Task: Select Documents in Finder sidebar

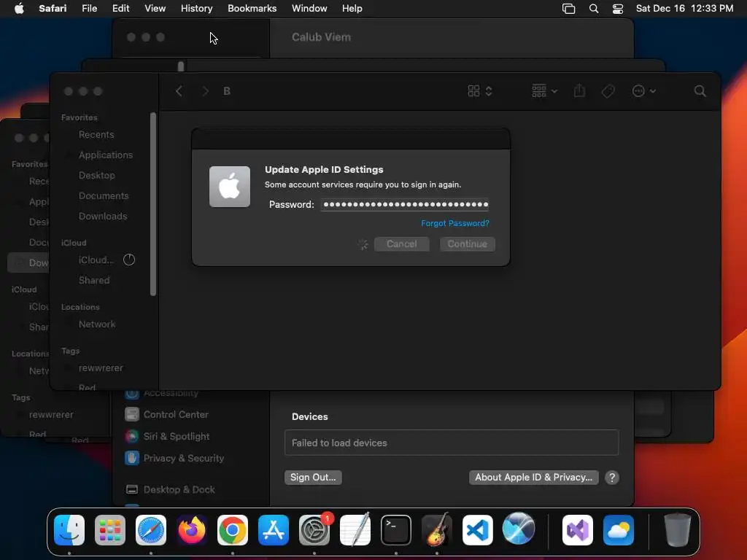Action: [104, 196]
